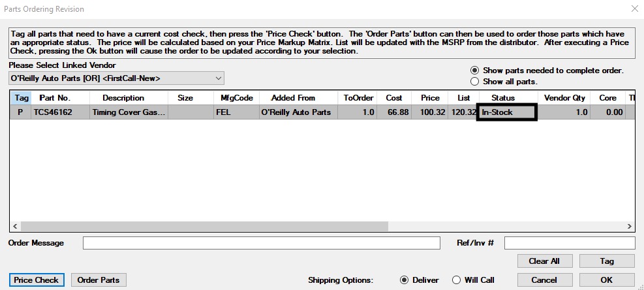Click the Ref/Inv # input field
The width and height of the screenshot is (644, 290).
pos(569,243)
